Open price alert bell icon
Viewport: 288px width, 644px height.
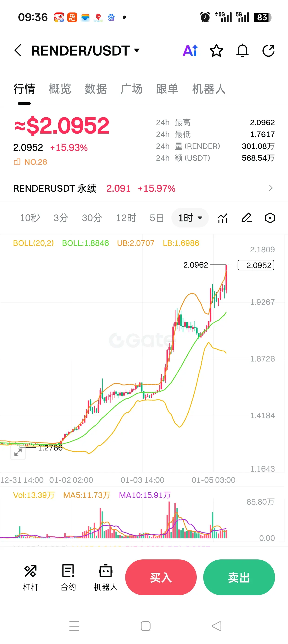tap(242, 50)
